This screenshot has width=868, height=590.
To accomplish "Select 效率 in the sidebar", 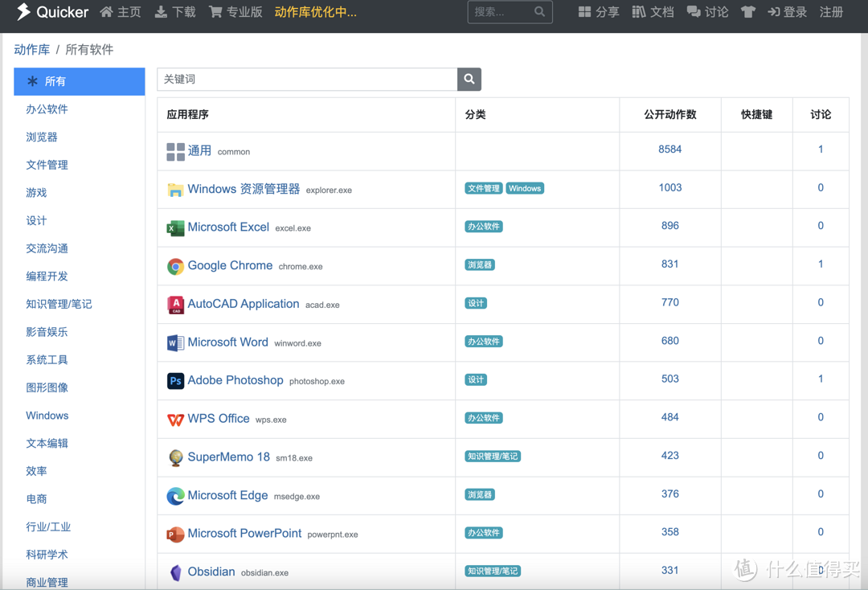I will 36,471.
